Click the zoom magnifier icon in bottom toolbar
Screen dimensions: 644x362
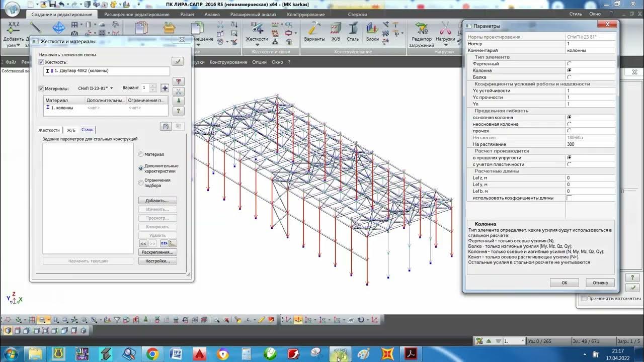216,319
